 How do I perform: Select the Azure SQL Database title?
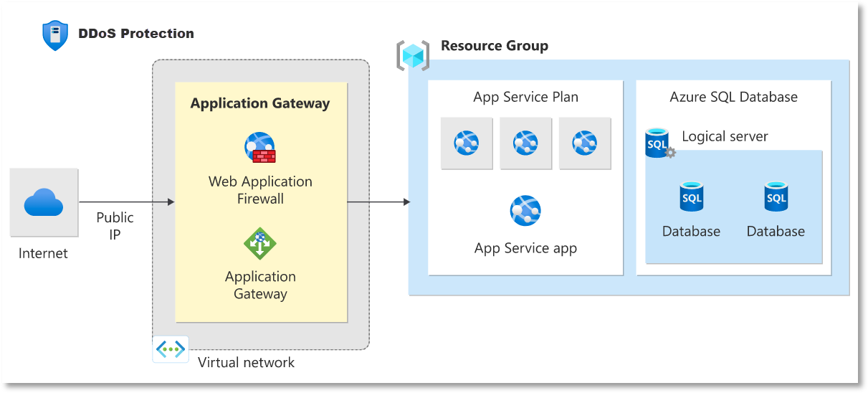[733, 98]
